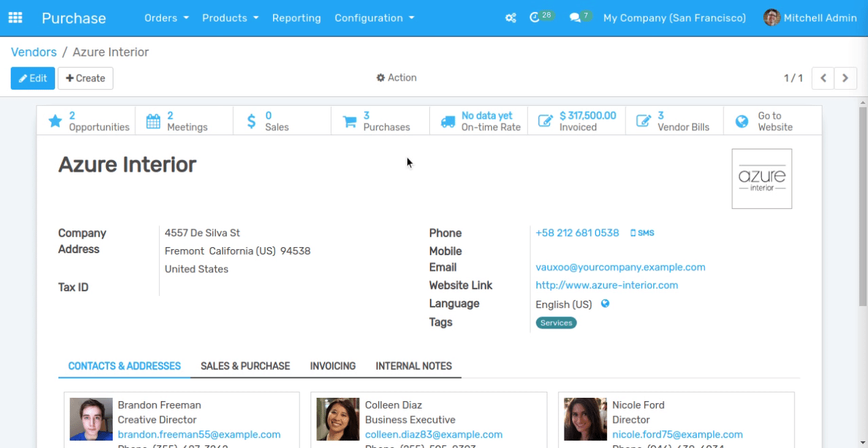Click the debug tools icon in the navbar
This screenshot has height=448, width=868.
(511, 18)
